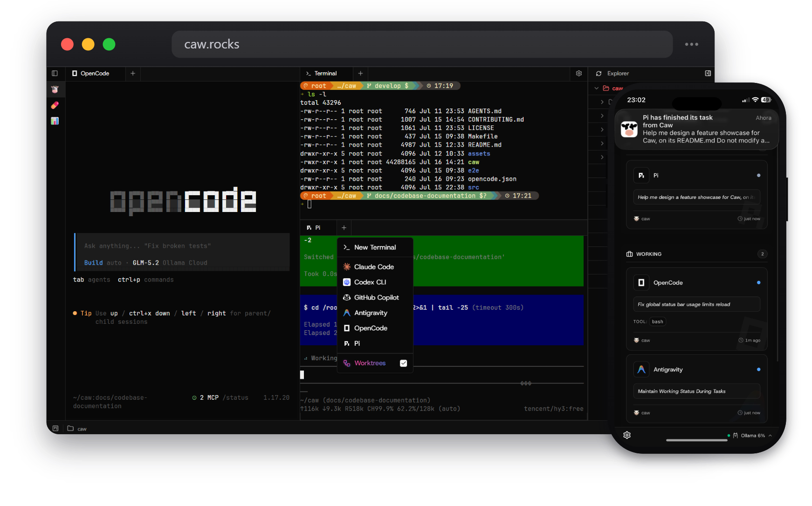Image resolution: width=812 pixels, height=506 pixels.
Task: Click 'tencent/hy3:free' model text
Action: tap(553, 409)
